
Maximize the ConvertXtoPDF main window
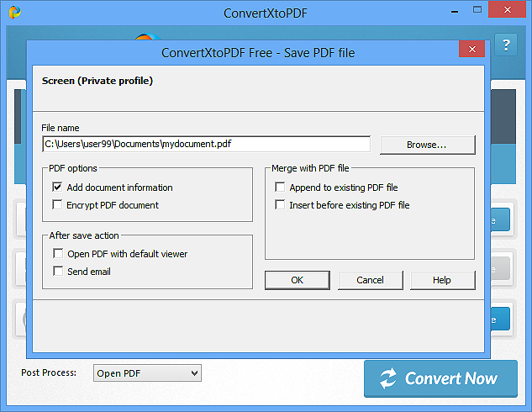pyautogui.click(x=477, y=10)
